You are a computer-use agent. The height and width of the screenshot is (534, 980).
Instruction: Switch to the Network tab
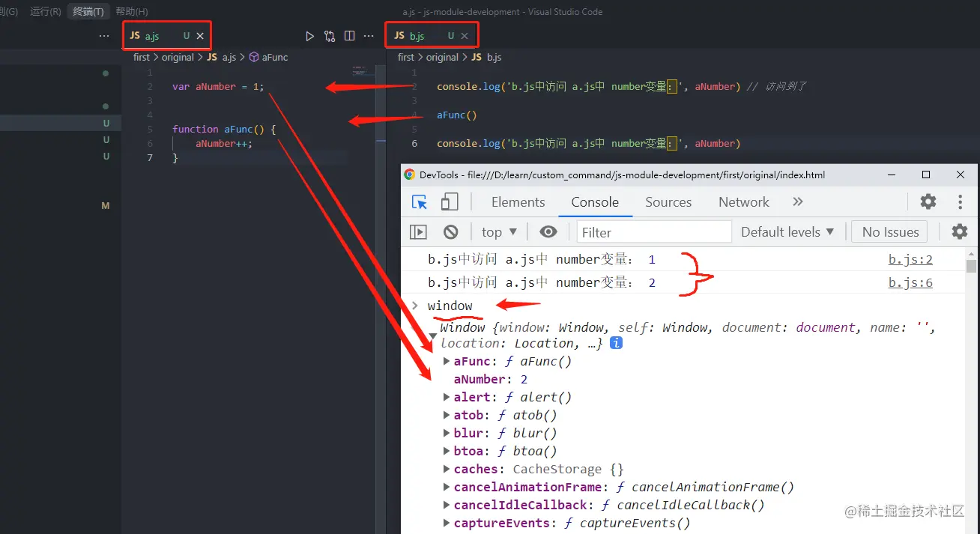[x=744, y=202]
